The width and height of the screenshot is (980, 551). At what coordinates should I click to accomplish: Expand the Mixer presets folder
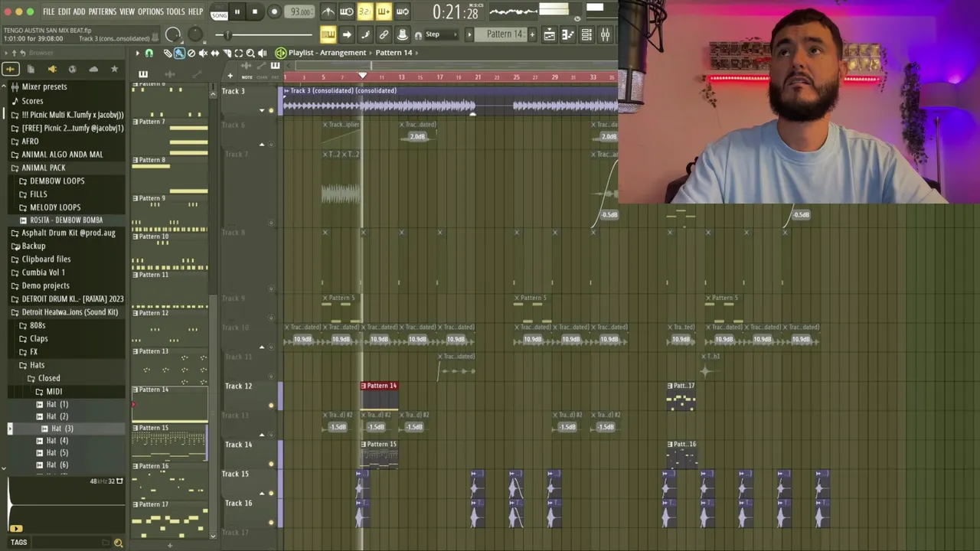[x=44, y=86]
